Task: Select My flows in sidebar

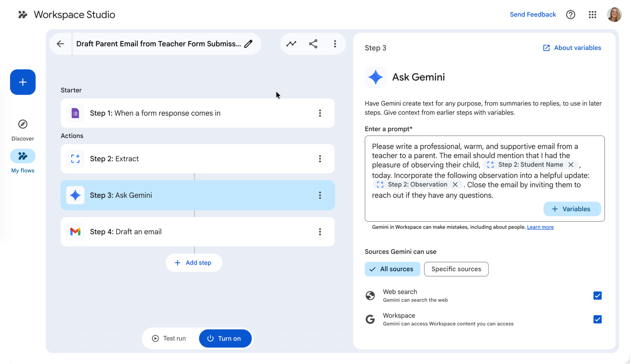Action: click(23, 162)
